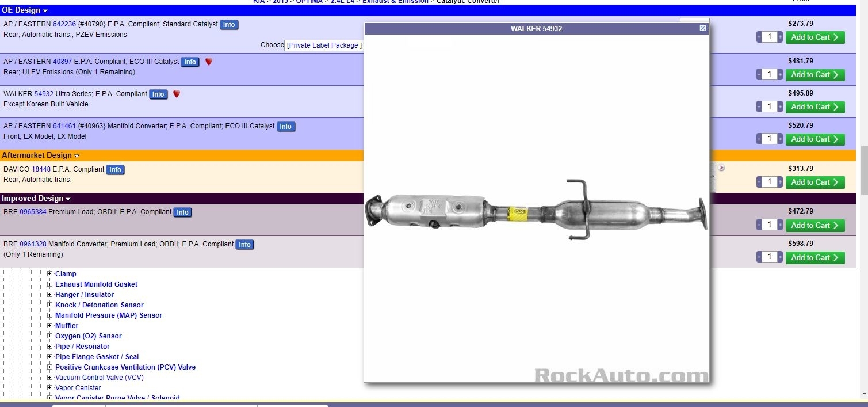Click the quantity field for the $495.89 item

coord(770,106)
